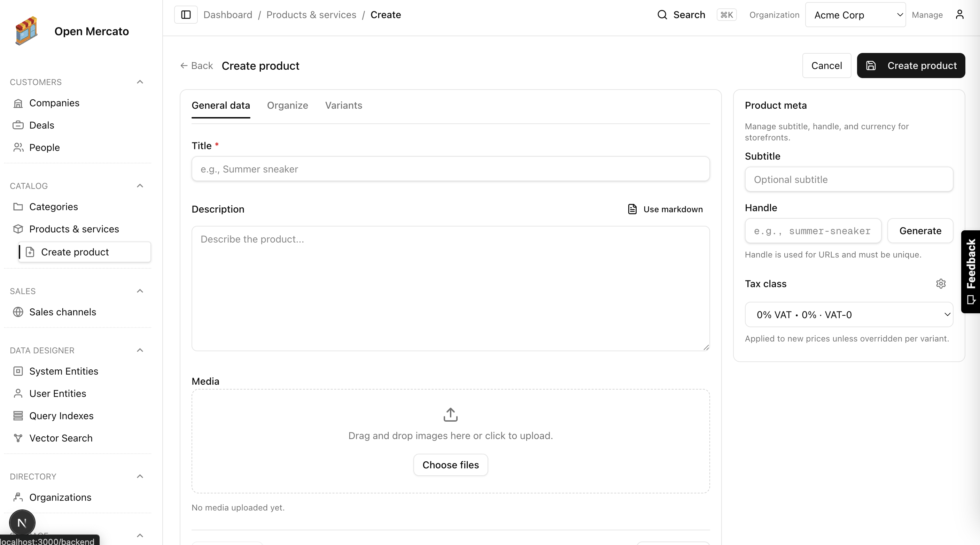Image resolution: width=980 pixels, height=545 pixels.
Task: Switch to the Variants tab
Action: click(343, 106)
